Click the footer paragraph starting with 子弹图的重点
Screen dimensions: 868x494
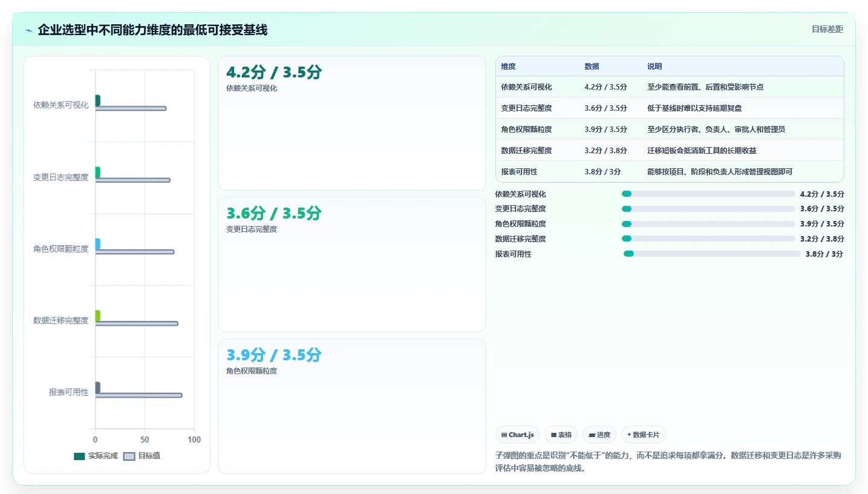[x=668, y=461]
